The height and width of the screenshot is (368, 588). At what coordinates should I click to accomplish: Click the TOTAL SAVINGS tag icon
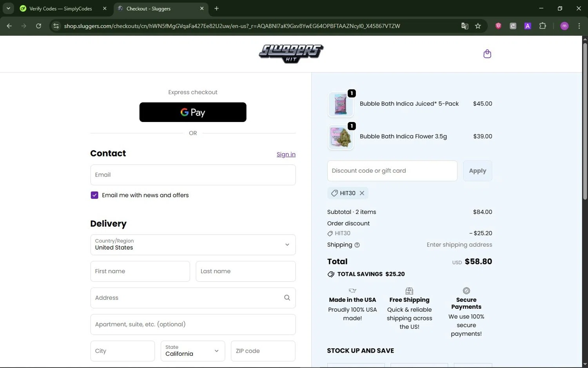pyautogui.click(x=331, y=274)
